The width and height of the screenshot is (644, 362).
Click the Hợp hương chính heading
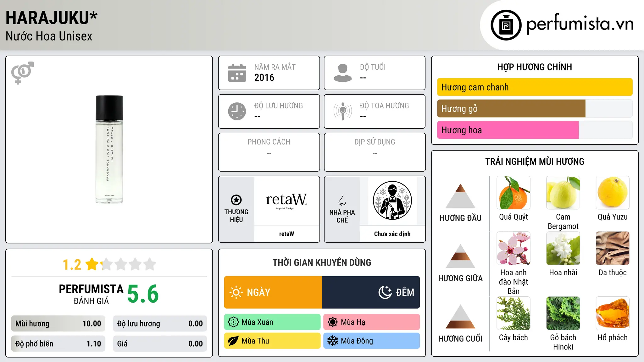(535, 67)
